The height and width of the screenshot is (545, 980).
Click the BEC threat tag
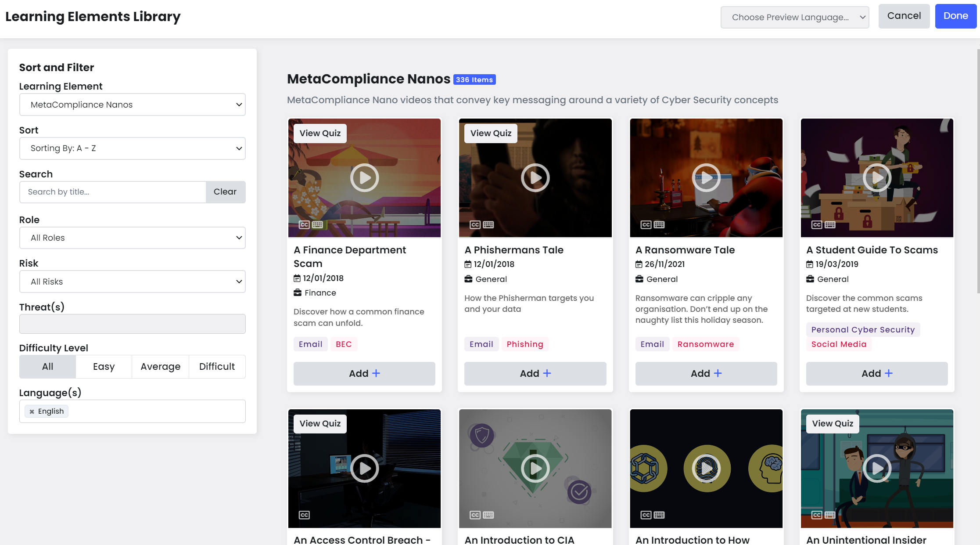[344, 344]
